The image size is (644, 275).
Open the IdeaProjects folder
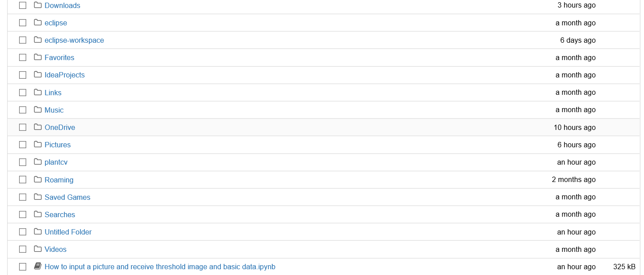coord(64,75)
